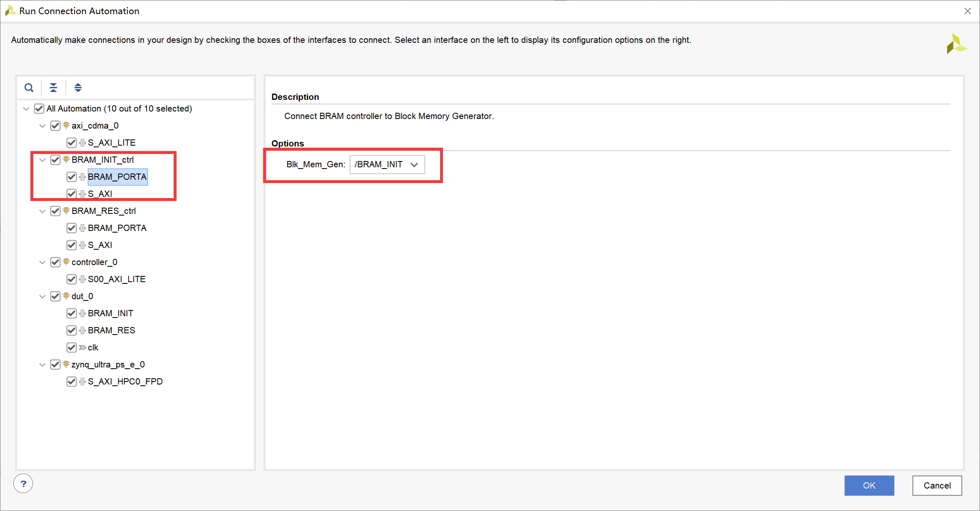The width and height of the screenshot is (980, 511).
Task: Select the zynq_ultra_ps_e_0 tree row
Action: coord(108,365)
